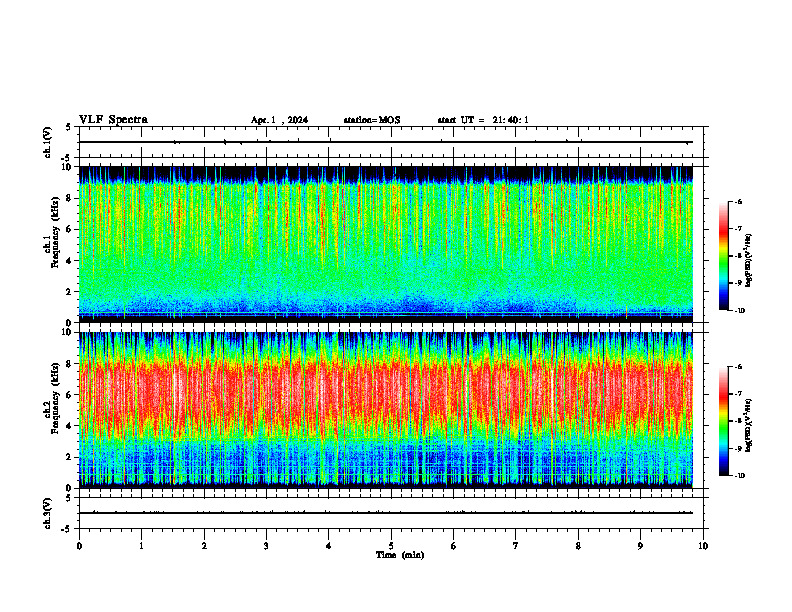Select the date text "Apr. 1 , 2024"
This screenshot has height=612, width=792.
[279, 120]
